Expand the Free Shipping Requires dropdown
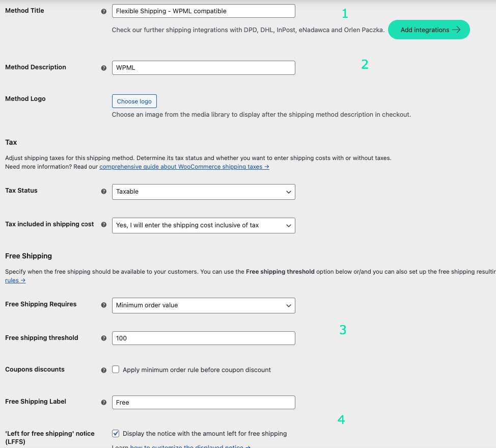The width and height of the screenshot is (496, 448). [x=203, y=305]
